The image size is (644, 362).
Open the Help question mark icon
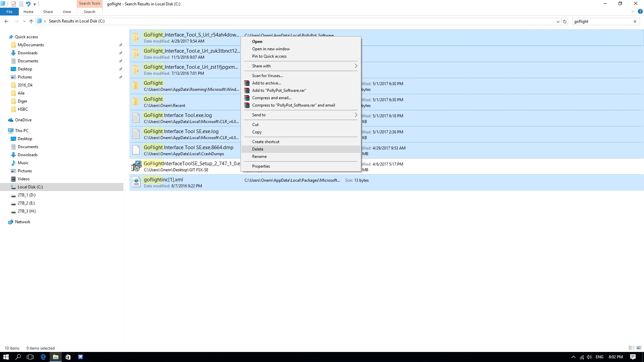click(640, 11)
